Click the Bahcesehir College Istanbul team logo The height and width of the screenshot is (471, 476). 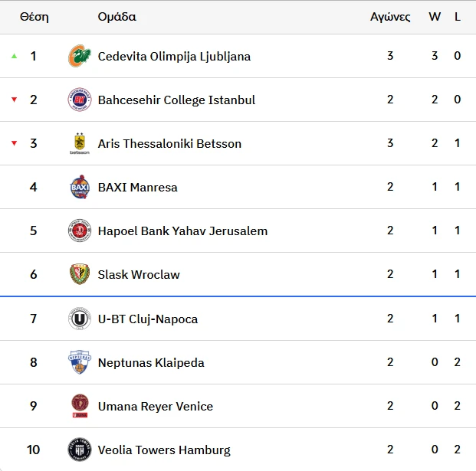[79, 100]
